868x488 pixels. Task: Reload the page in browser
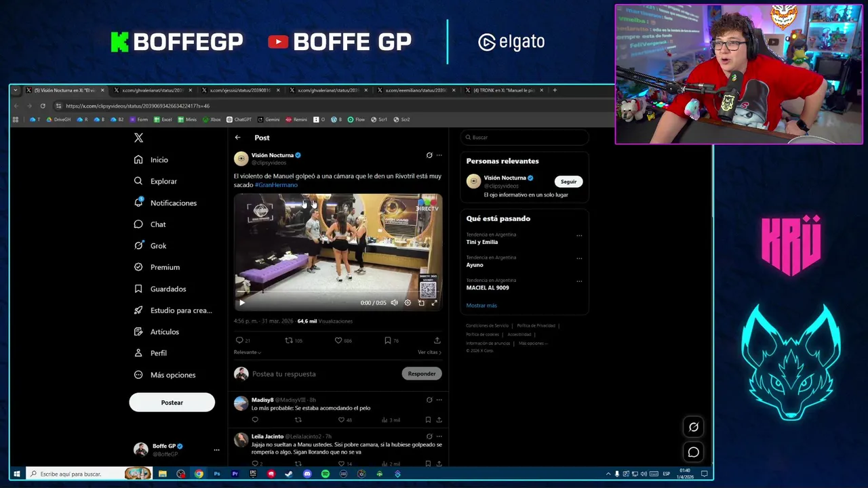point(43,106)
